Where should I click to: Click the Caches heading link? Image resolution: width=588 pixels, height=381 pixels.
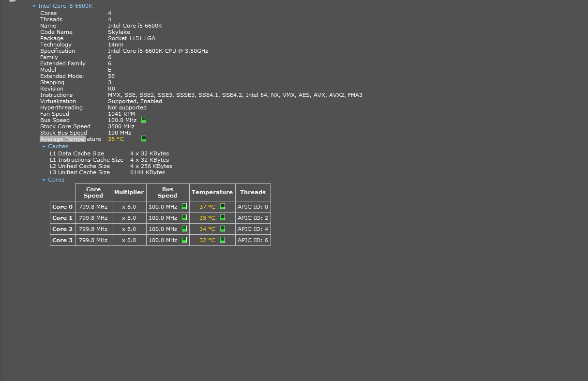pyautogui.click(x=58, y=146)
